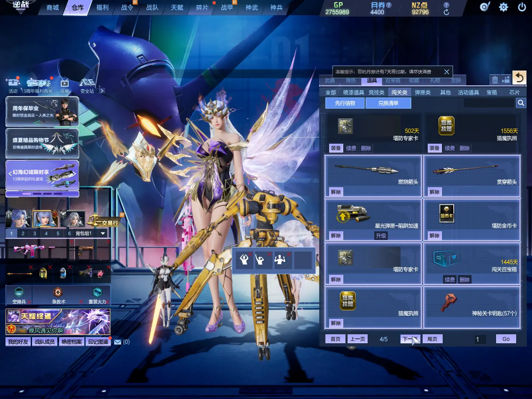Screen dimensions: 532x399
Task: Open the 碎片 tab
Action: click(x=202, y=7)
